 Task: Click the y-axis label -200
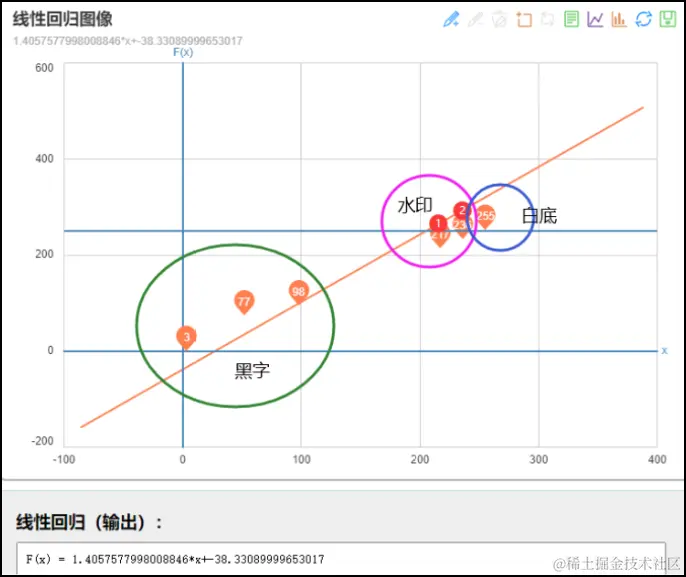click(x=42, y=441)
